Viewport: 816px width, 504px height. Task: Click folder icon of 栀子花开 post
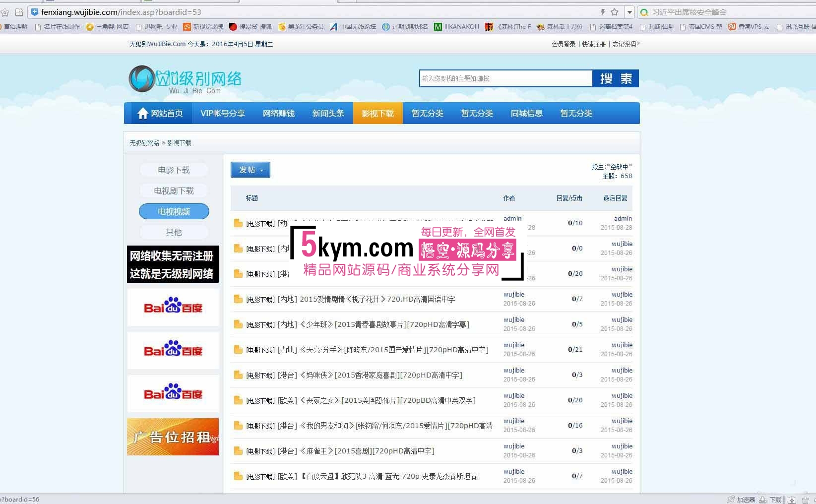click(238, 299)
